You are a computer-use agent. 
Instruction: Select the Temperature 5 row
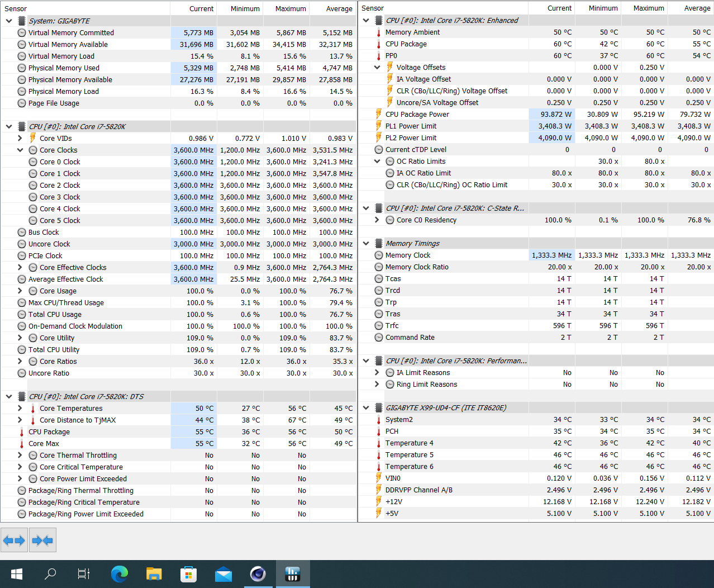536,454
